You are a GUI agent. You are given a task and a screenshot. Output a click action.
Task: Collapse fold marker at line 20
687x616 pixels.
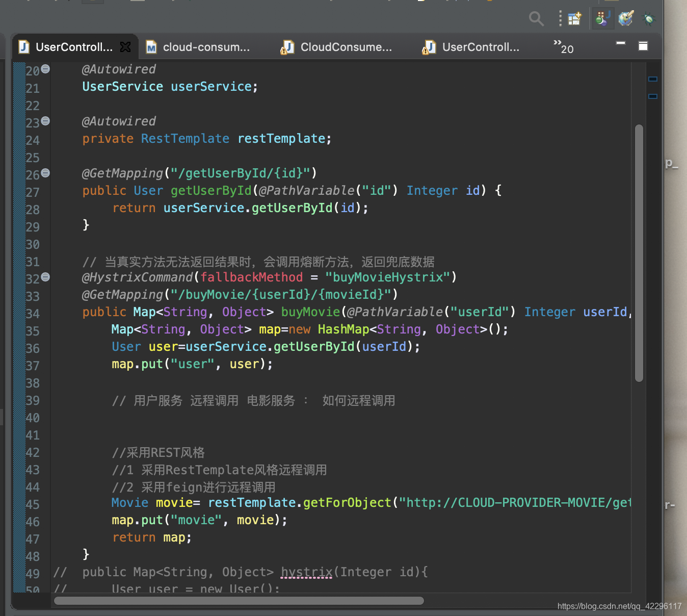tap(45, 69)
